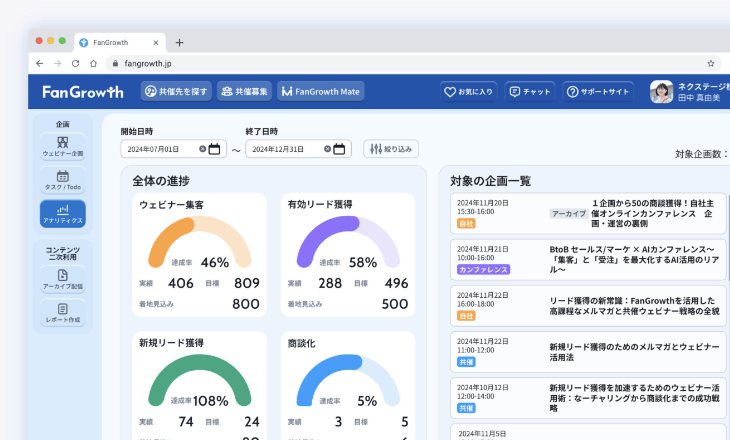Image resolution: width=730 pixels, height=440 pixels.
Task: Click the 46% 達成率 value
Action: (x=215, y=263)
